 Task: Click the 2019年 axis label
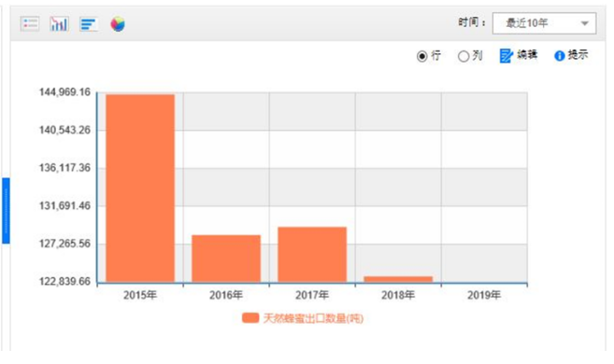(x=484, y=295)
